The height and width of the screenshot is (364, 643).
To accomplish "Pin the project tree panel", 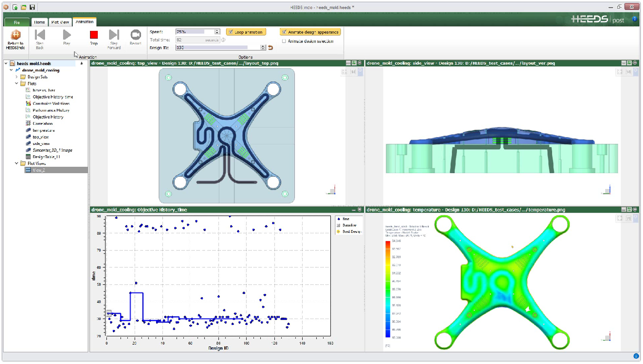I will click(81, 63).
